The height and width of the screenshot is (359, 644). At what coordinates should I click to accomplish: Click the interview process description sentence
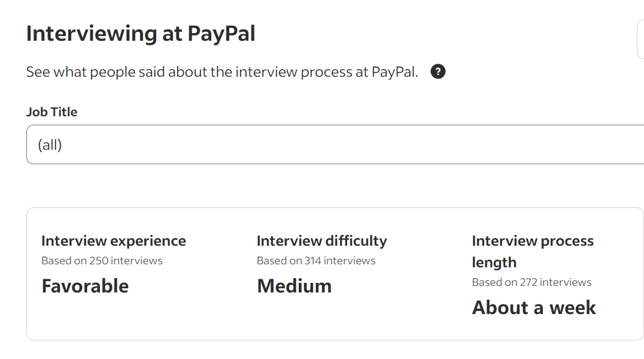[x=222, y=72]
